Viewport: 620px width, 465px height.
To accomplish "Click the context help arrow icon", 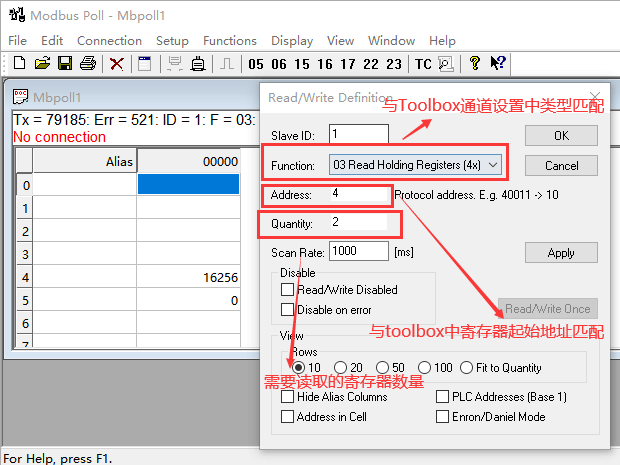I will tap(497, 63).
